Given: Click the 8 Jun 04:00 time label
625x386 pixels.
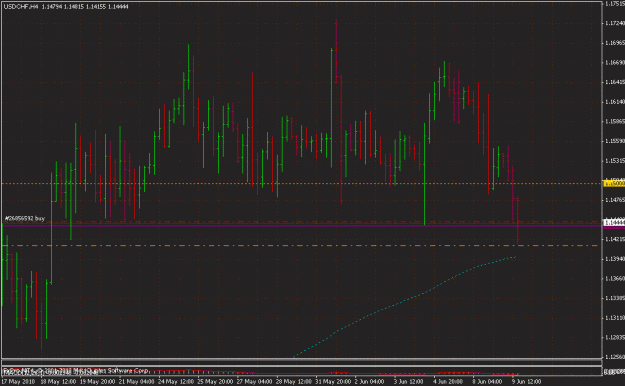Looking at the screenshot, I should coord(487,382).
